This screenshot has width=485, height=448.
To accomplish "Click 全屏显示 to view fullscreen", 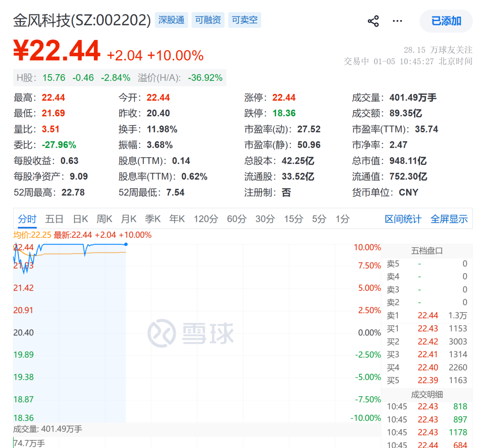I will click(449, 219).
